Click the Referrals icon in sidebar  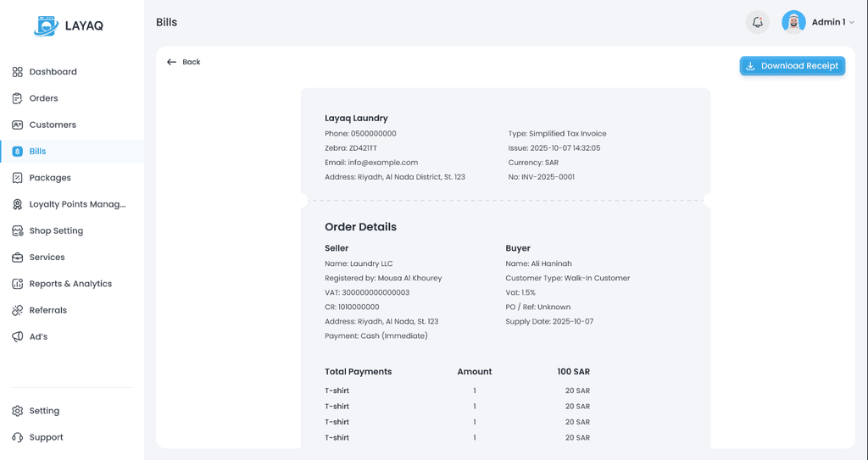tap(18, 310)
